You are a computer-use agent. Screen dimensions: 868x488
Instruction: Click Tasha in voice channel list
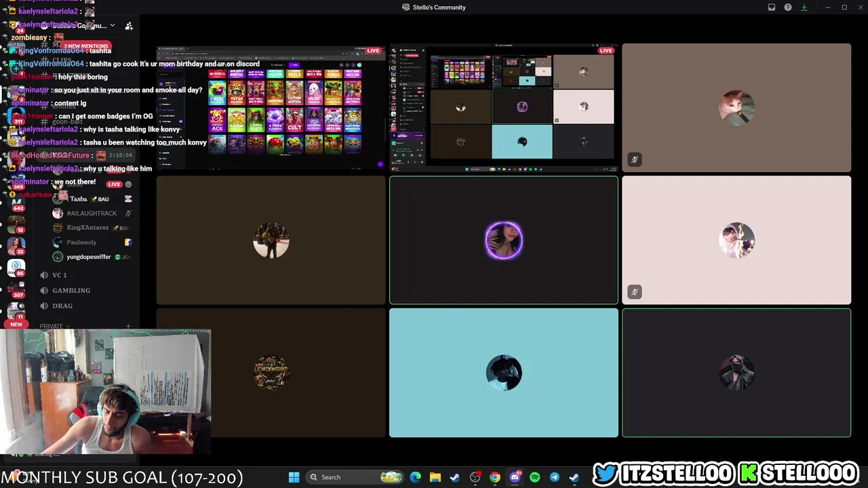pos(93,199)
